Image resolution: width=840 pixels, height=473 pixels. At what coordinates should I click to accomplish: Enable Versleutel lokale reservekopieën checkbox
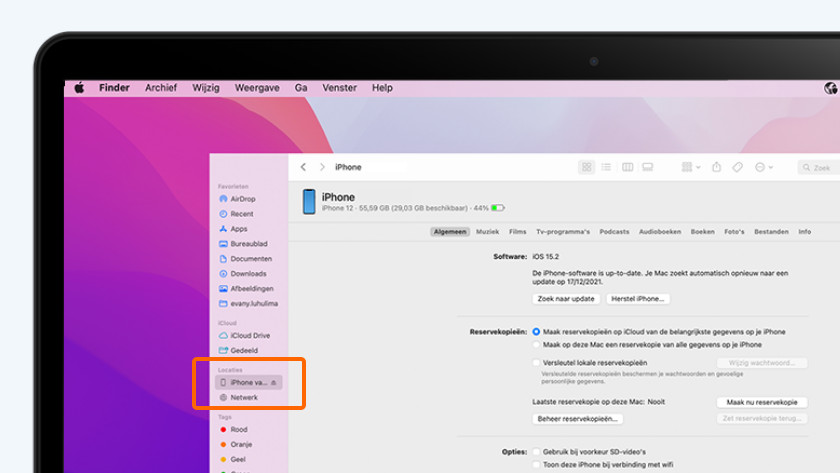click(x=536, y=363)
